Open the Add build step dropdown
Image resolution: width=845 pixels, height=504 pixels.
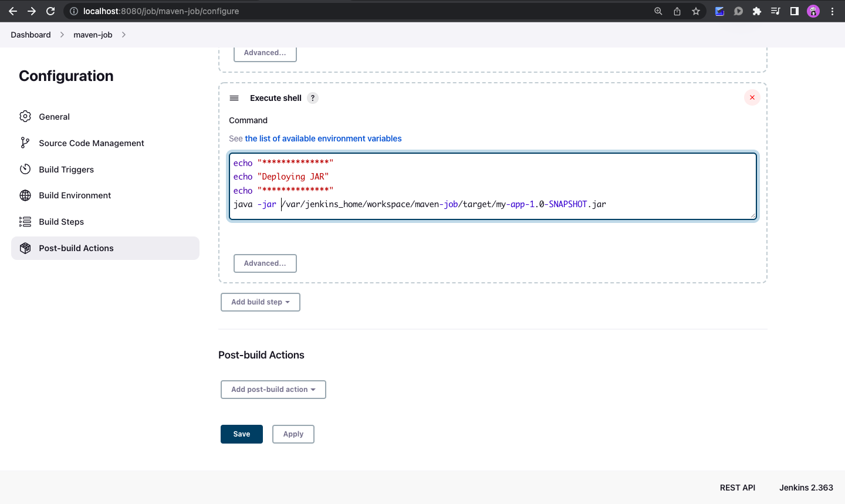(x=260, y=302)
